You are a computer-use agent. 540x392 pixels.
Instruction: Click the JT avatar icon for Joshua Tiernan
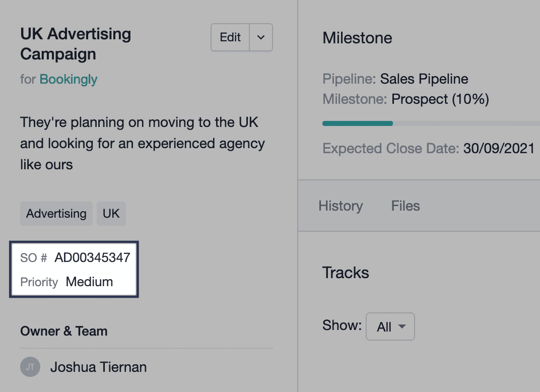[30, 367]
